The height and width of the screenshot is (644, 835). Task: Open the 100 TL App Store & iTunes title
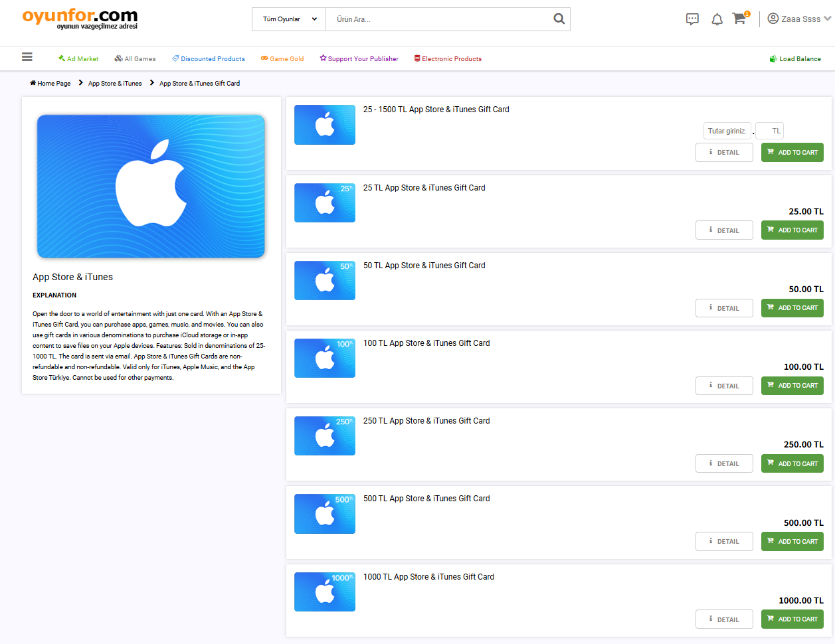(426, 343)
